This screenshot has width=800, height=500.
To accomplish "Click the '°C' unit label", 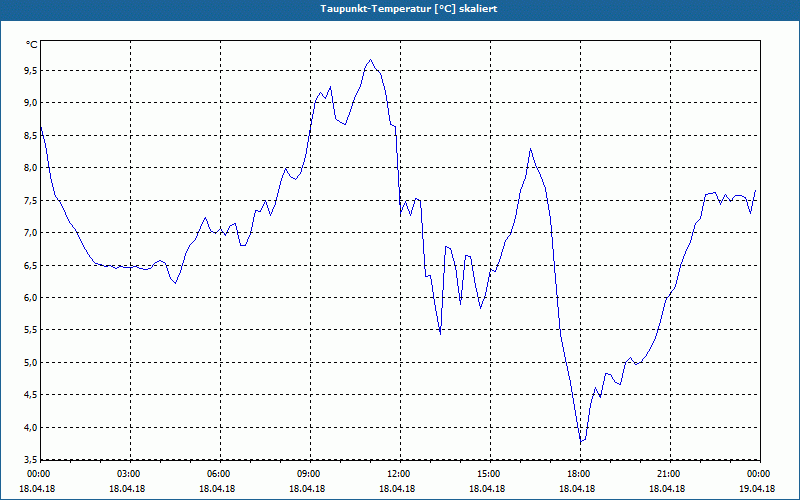I will coord(32,45).
